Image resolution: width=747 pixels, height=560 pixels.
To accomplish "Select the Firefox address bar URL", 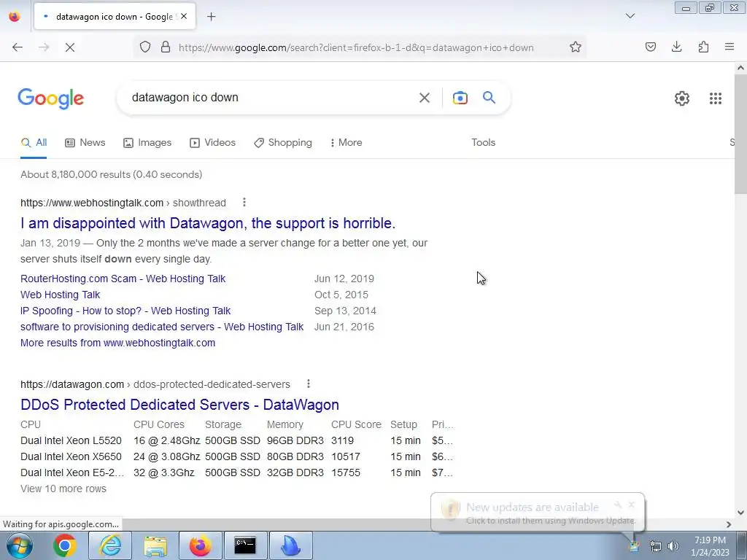I will coord(356,47).
